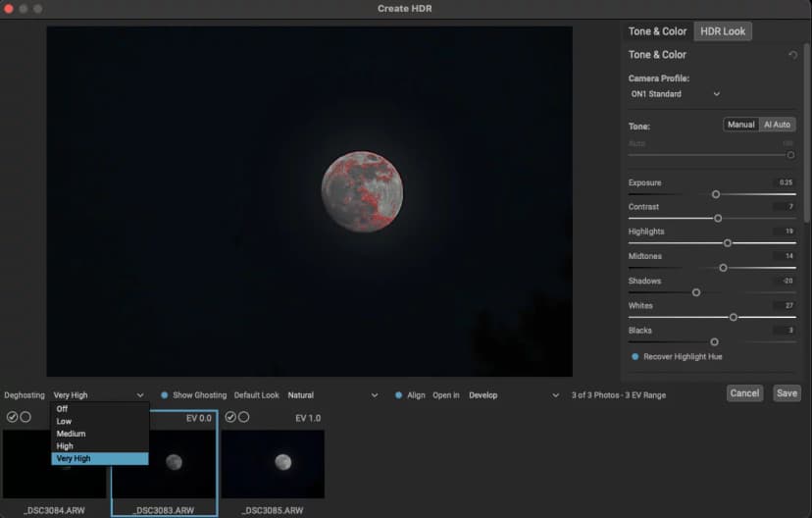Adjust the Contrast slider handle
812x518 pixels.
point(718,219)
